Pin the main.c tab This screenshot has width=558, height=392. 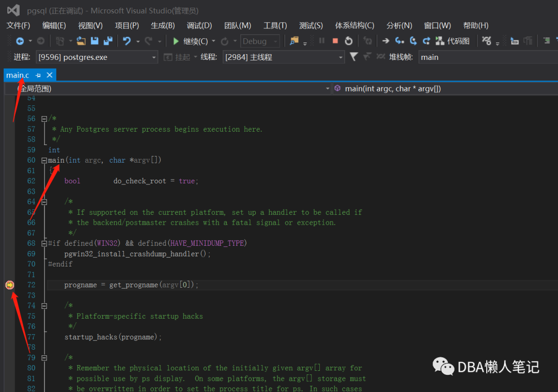pyautogui.click(x=38, y=75)
